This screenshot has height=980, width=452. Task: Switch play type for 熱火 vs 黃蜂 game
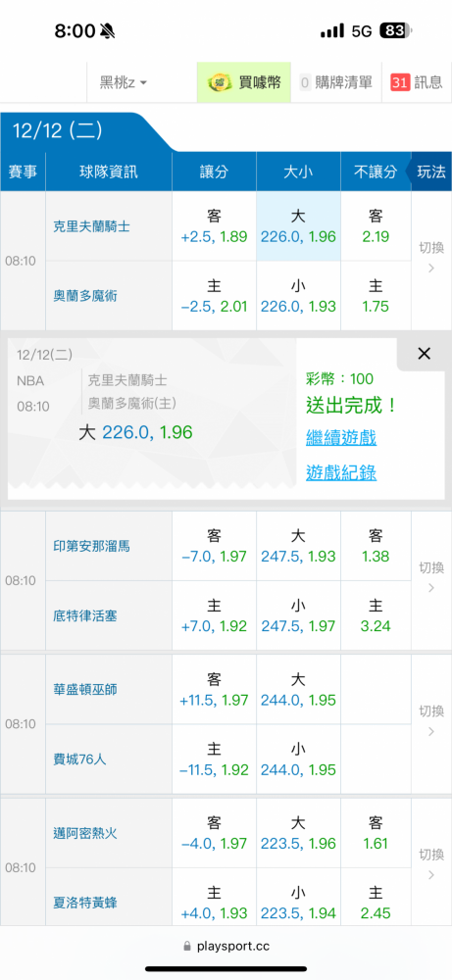(x=431, y=862)
